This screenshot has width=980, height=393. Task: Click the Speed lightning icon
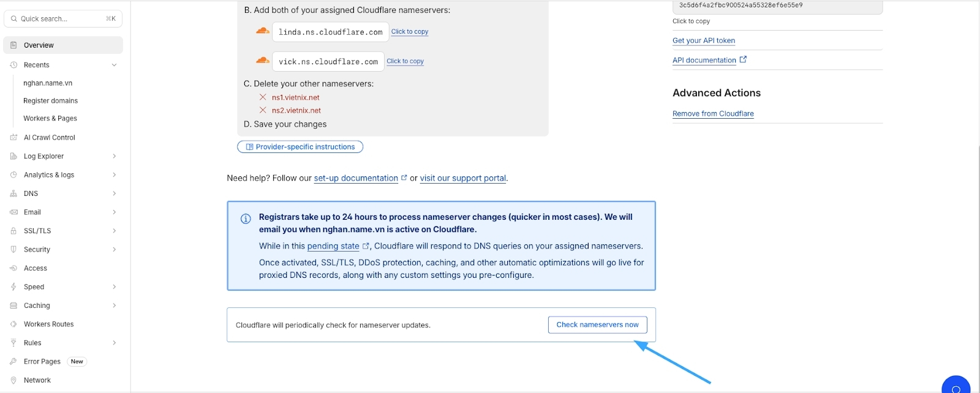[x=13, y=287]
